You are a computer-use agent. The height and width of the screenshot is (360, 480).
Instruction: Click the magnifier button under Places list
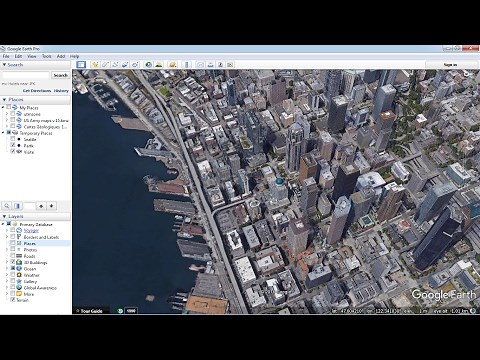coord(7,206)
